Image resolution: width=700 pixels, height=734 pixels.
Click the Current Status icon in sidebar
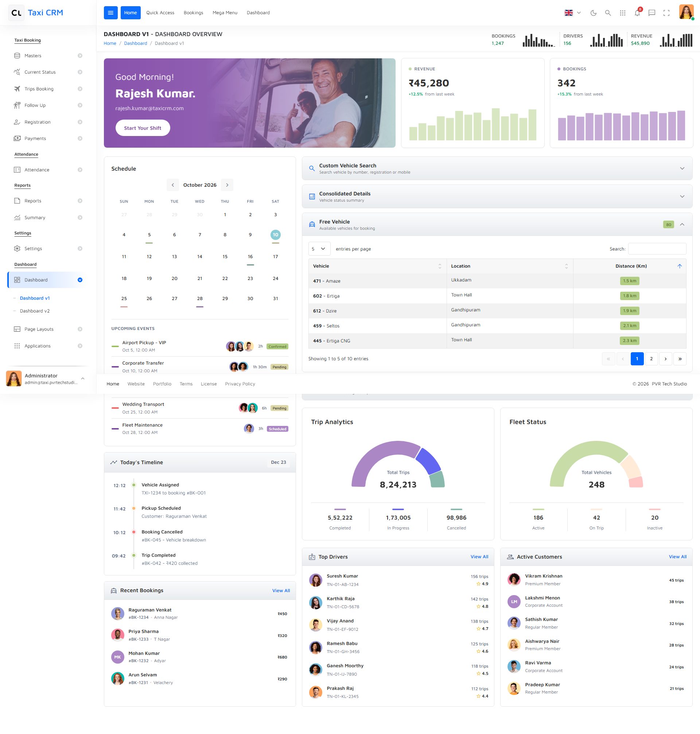pyautogui.click(x=17, y=72)
